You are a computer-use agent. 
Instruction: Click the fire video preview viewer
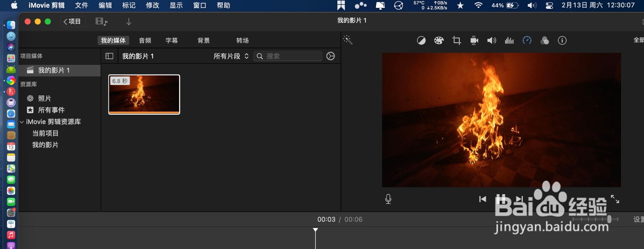click(501, 120)
